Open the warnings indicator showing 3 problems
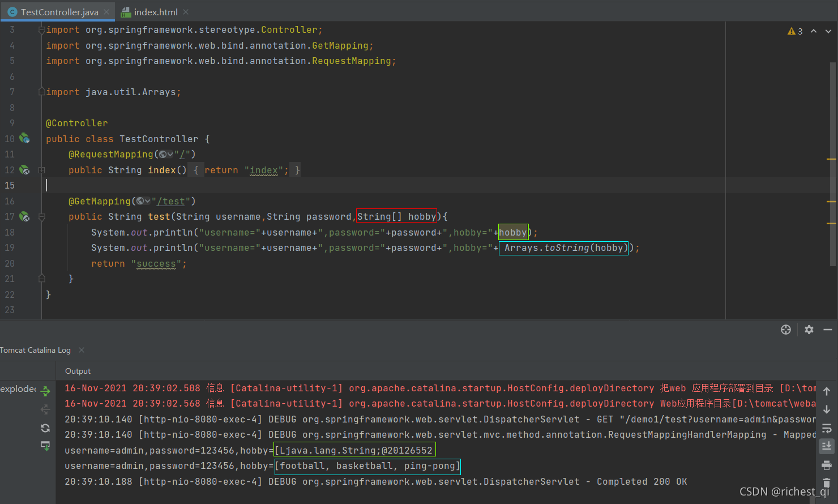 coord(795,31)
